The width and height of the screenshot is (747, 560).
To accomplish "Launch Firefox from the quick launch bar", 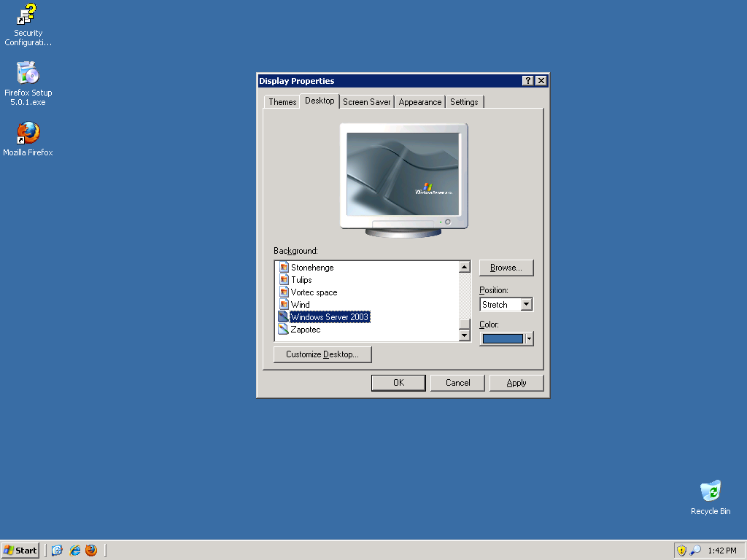I will pyautogui.click(x=91, y=551).
